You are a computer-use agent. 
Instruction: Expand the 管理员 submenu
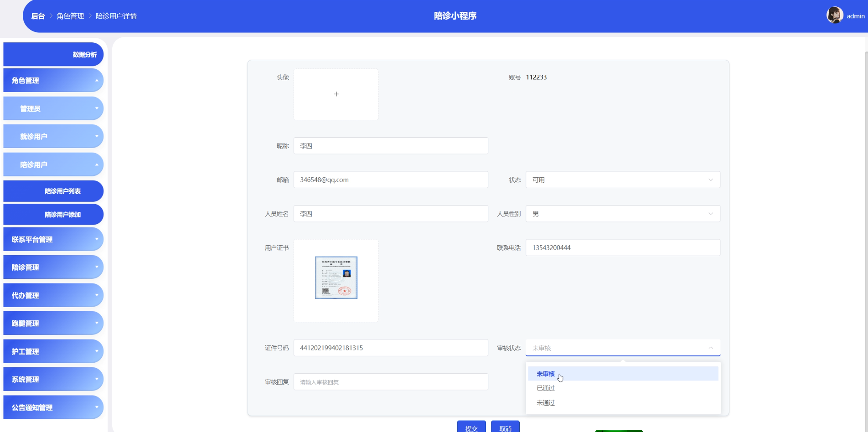(x=53, y=108)
